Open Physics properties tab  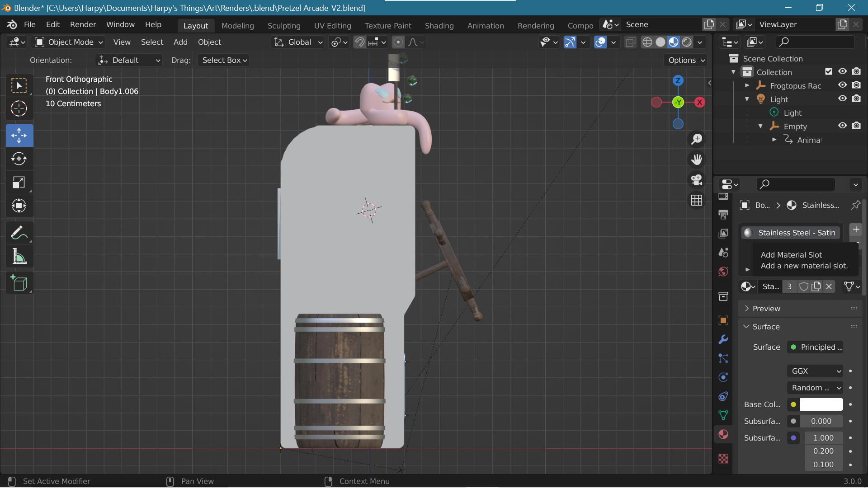pyautogui.click(x=723, y=377)
